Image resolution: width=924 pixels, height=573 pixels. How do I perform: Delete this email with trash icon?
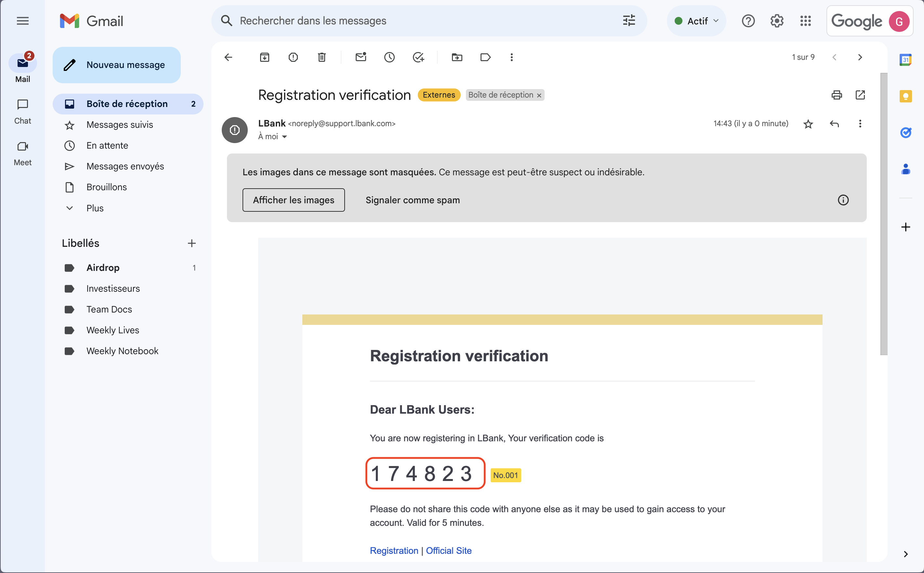pos(322,57)
